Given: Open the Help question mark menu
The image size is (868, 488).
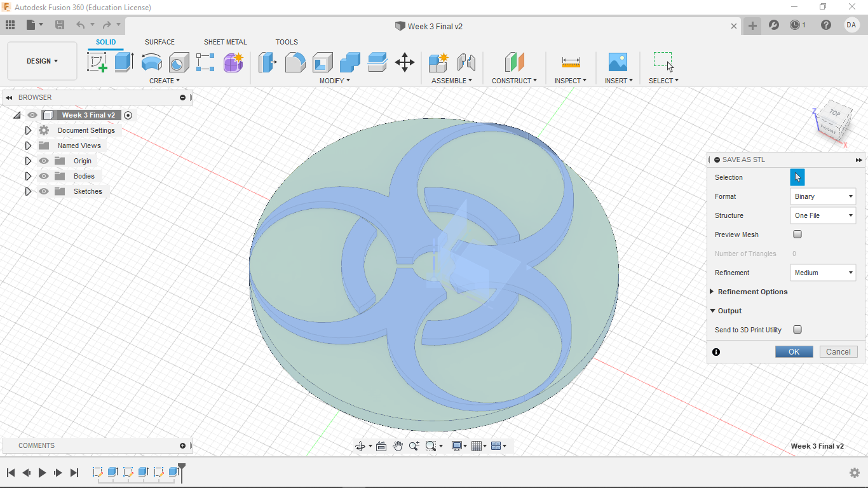Looking at the screenshot, I should coord(825,25).
